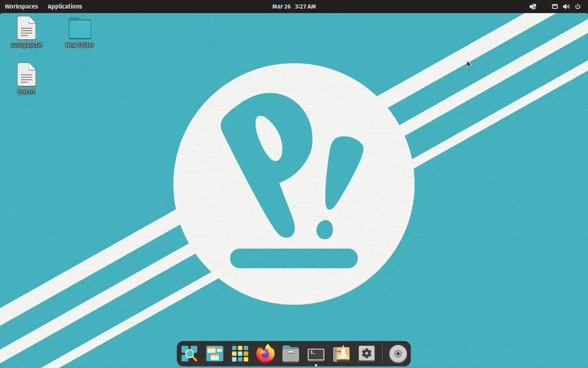Screen dimensions: 588x368
Task: Select the text.crt file on the desktop
Action: coord(27,79)
